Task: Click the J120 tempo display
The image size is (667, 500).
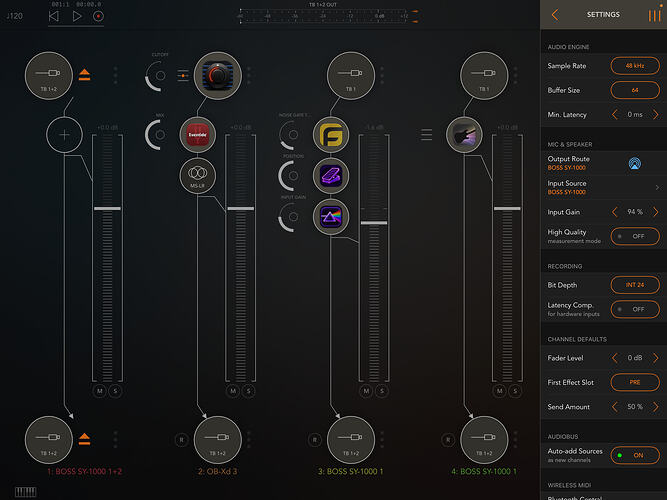Action: click(14, 16)
